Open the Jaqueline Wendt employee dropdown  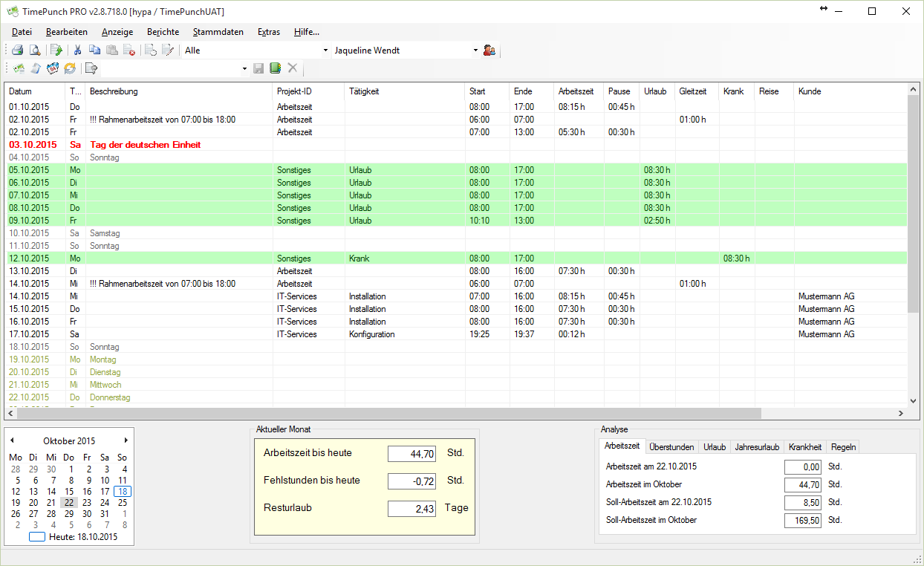pyautogui.click(x=475, y=51)
